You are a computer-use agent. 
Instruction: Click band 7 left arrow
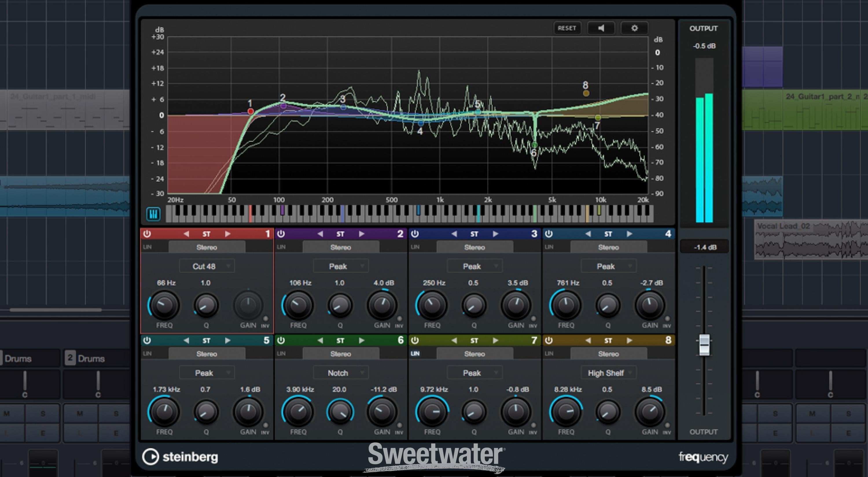tap(454, 340)
